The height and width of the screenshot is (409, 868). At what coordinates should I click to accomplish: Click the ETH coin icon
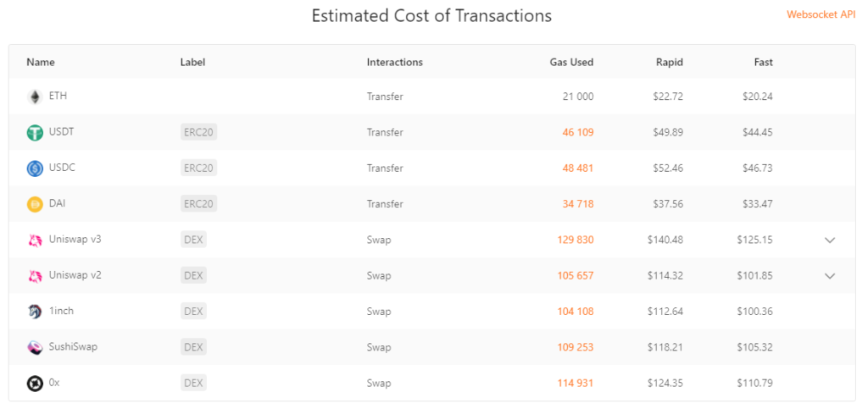(x=35, y=97)
